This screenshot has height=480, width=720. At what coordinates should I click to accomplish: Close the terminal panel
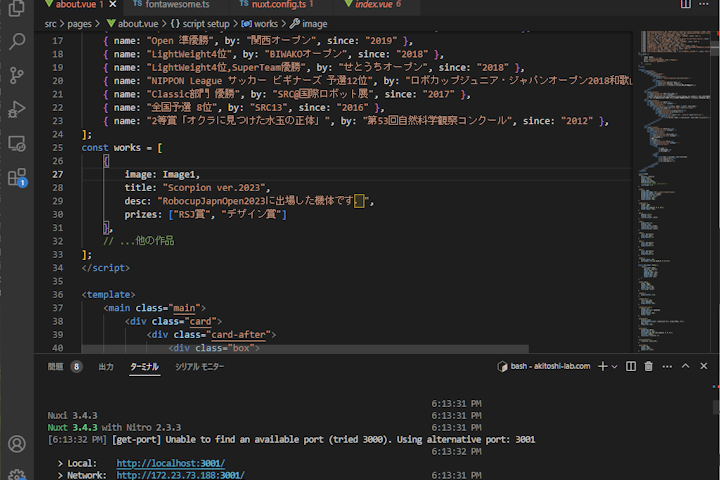[x=703, y=366]
